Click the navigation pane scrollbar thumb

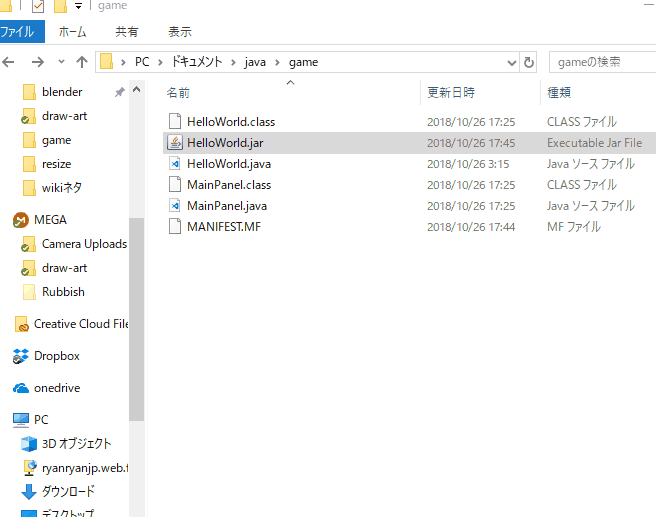pyautogui.click(x=136, y=319)
